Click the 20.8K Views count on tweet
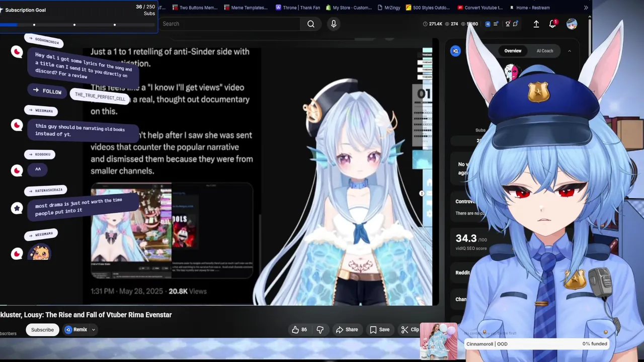 click(188, 291)
